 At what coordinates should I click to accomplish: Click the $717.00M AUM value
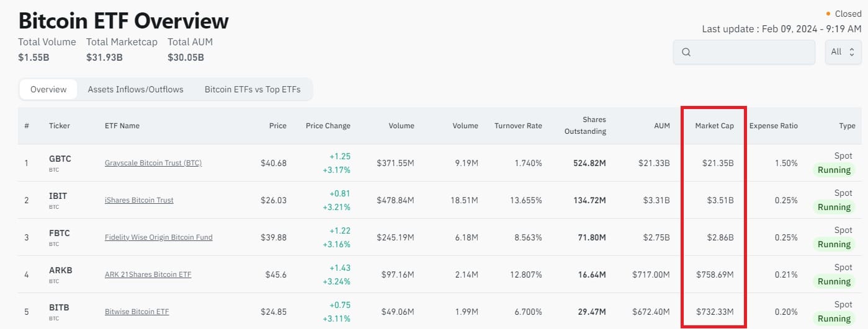(651, 274)
